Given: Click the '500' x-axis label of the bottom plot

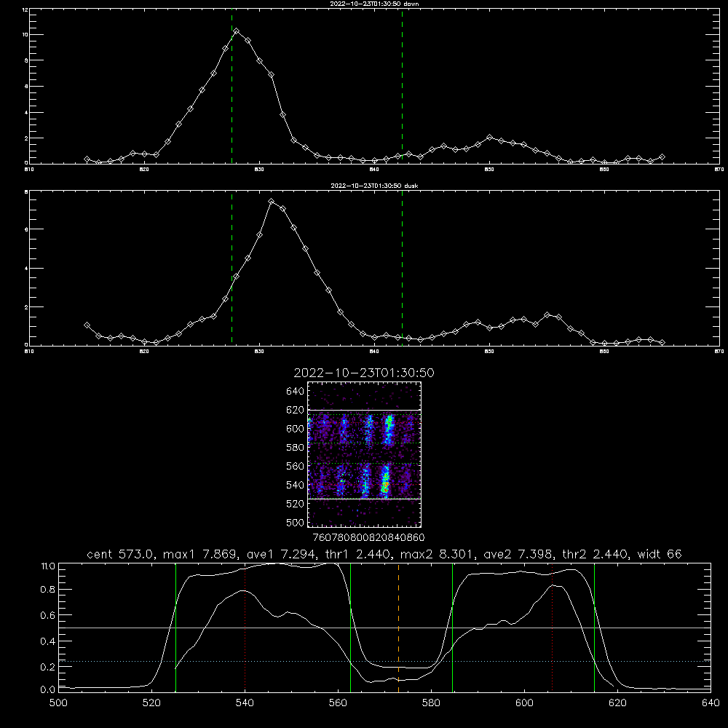Looking at the screenshot, I should (x=58, y=703).
